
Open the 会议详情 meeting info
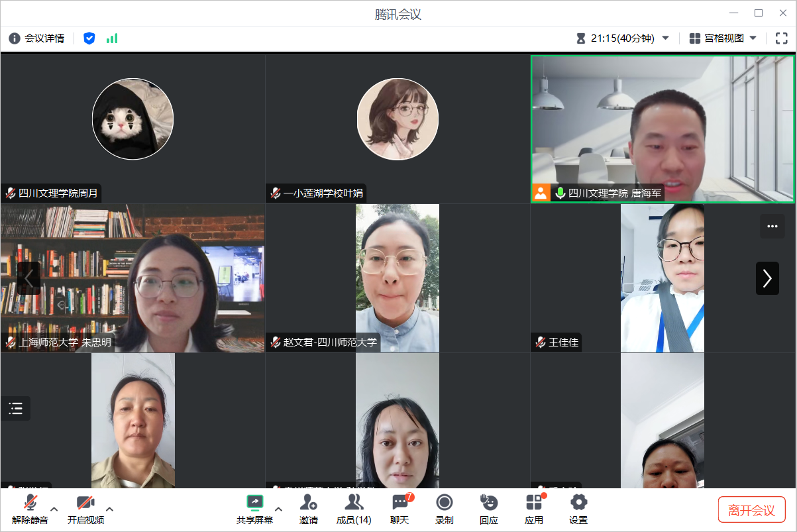pyautogui.click(x=36, y=38)
